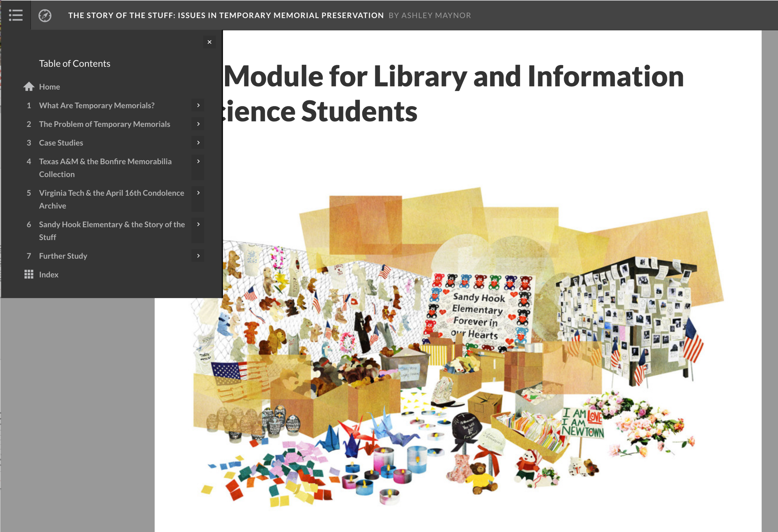Click author name Ashley Maynor
Image resolution: width=778 pixels, height=532 pixels.
436,15
